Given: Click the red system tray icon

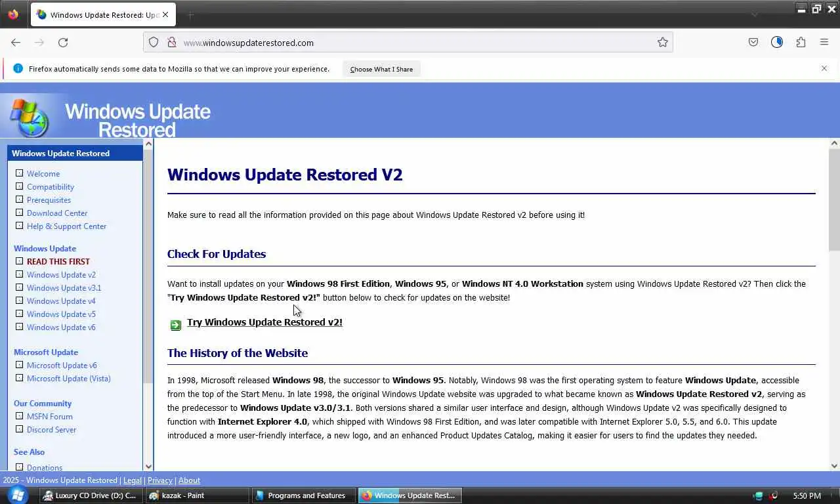Looking at the screenshot, I should (774, 495).
